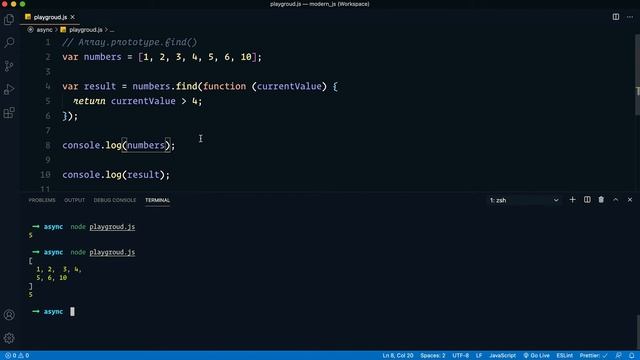Click the return keyword on line 5

pos(89,101)
